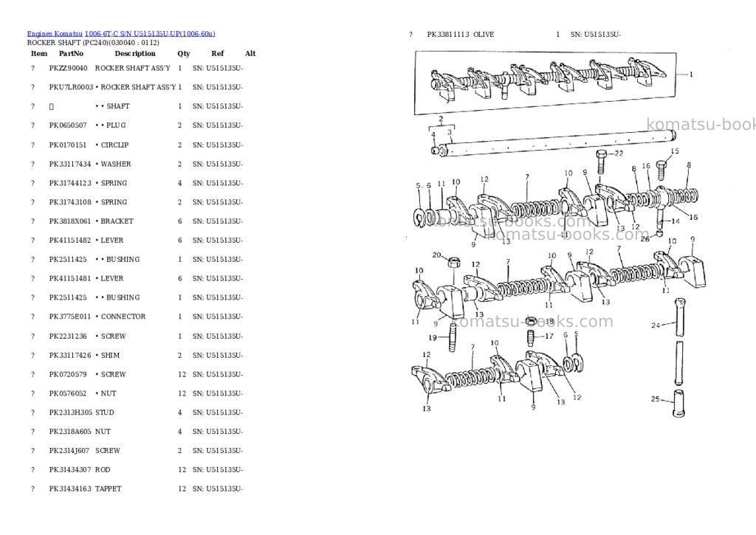Select part number PK3818X061
The height and width of the screenshot is (535, 756).
[70, 221]
